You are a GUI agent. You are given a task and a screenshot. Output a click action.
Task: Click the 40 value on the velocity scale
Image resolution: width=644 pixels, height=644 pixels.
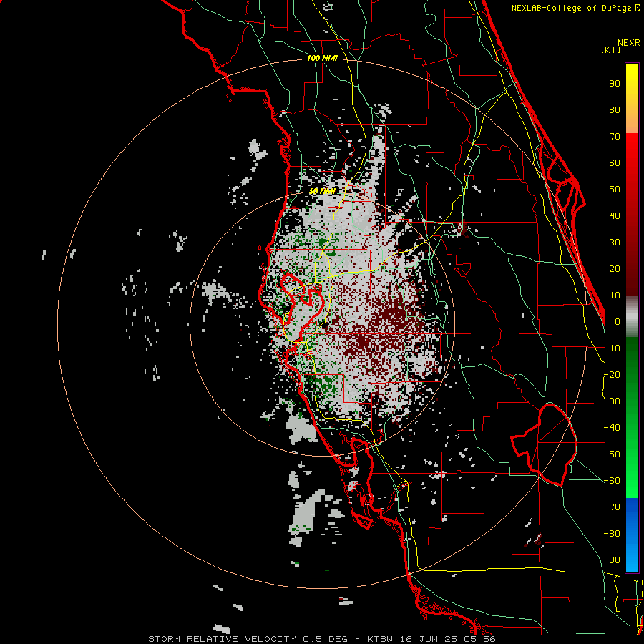(615, 215)
